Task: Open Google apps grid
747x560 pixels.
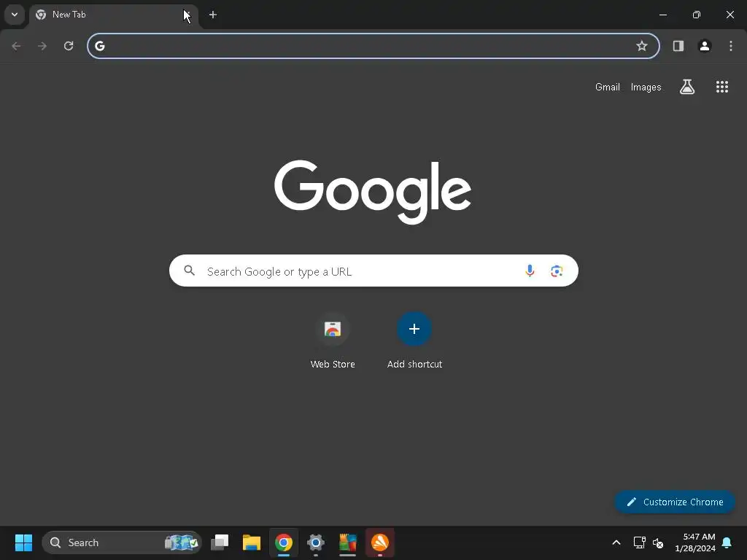Action: point(722,87)
